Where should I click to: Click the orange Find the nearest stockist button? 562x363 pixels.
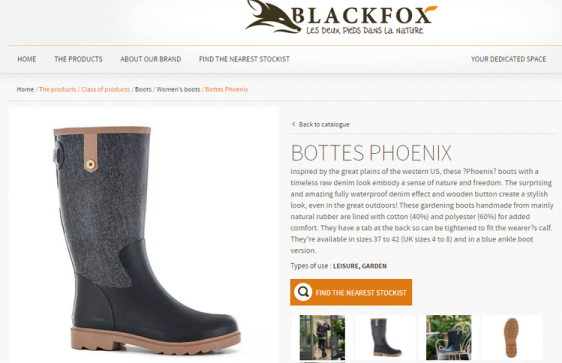coord(351,292)
